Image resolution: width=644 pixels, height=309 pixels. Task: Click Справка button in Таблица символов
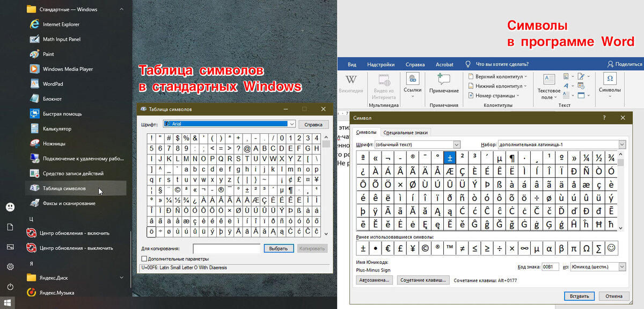[x=313, y=124]
